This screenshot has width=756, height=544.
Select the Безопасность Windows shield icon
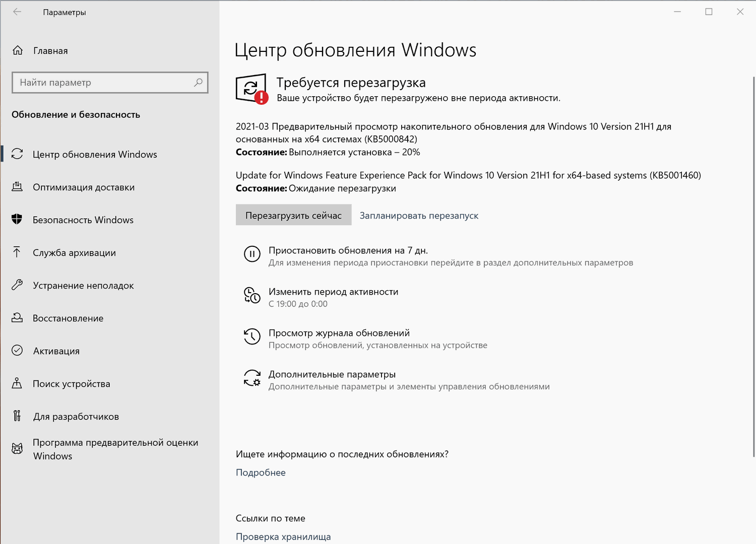[x=18, y=220]
